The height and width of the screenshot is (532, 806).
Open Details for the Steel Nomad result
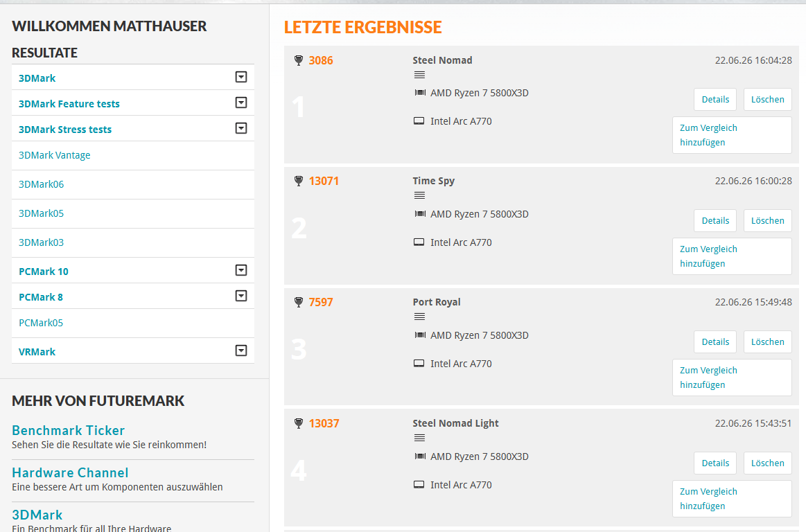click(x=715, y=100)
